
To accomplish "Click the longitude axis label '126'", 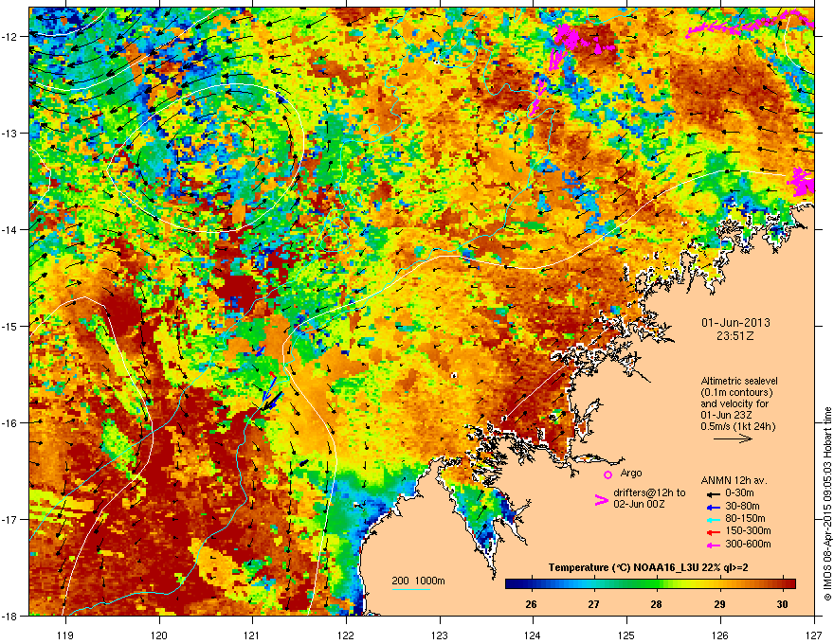I will pos(720,635).
